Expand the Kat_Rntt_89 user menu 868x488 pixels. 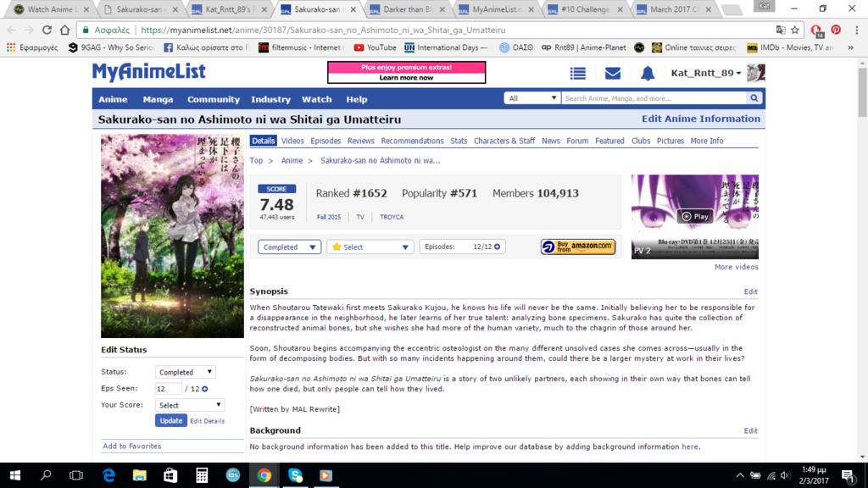(x=706, y=73)
